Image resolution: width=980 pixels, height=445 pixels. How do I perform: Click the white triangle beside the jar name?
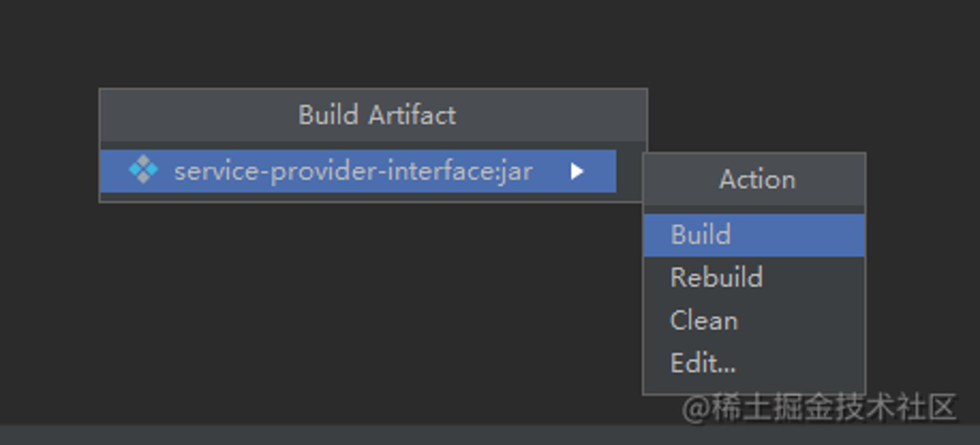[577, 171]
